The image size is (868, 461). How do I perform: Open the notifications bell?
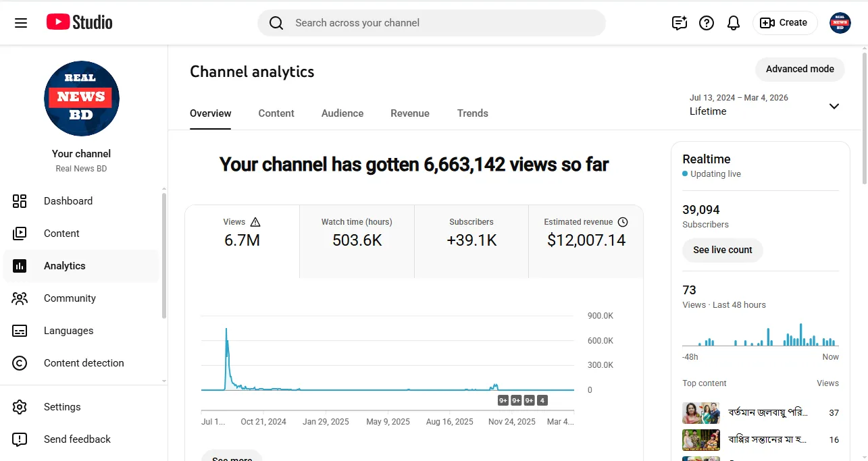click(x=734, y=23)
